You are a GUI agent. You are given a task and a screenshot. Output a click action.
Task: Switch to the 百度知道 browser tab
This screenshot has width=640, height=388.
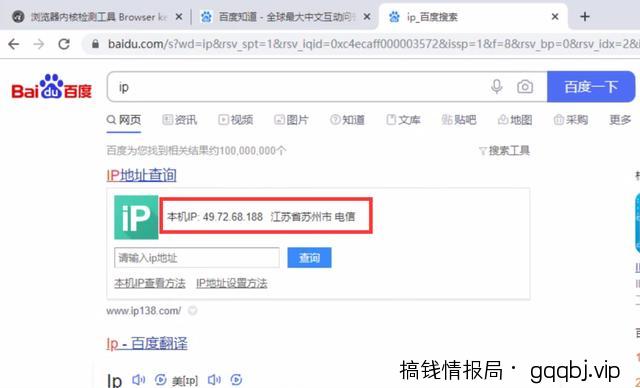284,17
